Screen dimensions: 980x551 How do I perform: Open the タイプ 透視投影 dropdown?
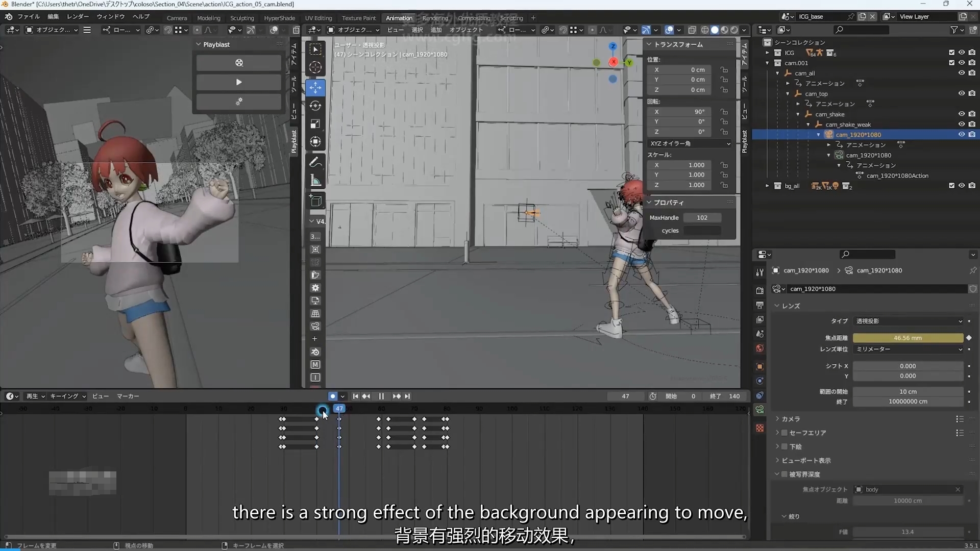[x=909, y=321]
